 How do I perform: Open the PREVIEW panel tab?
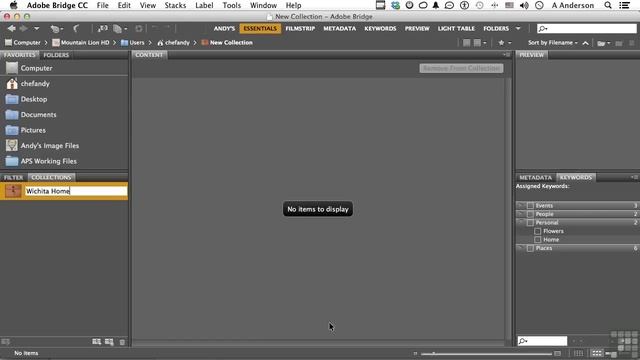[531, 55]
